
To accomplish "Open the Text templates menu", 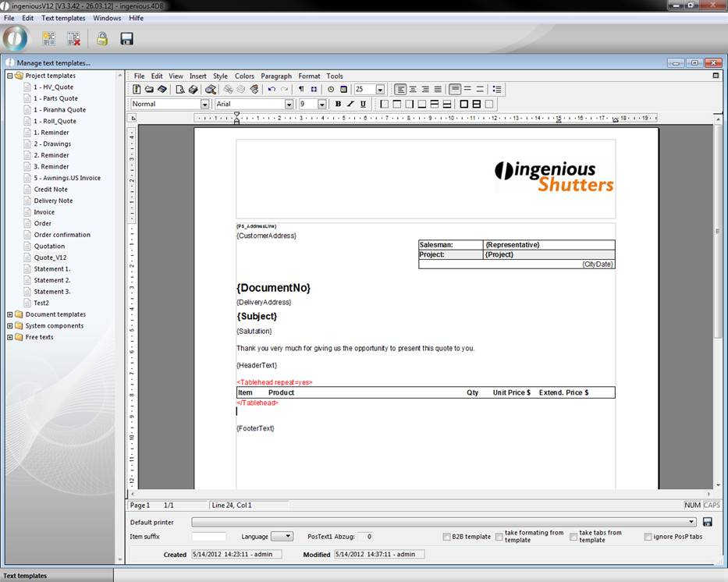I will point(63,18).
